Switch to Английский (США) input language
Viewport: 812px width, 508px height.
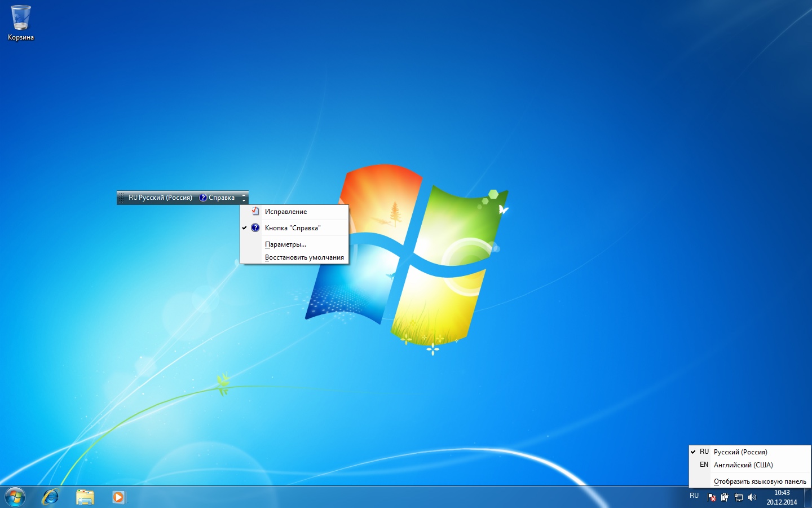click(749, 465)
